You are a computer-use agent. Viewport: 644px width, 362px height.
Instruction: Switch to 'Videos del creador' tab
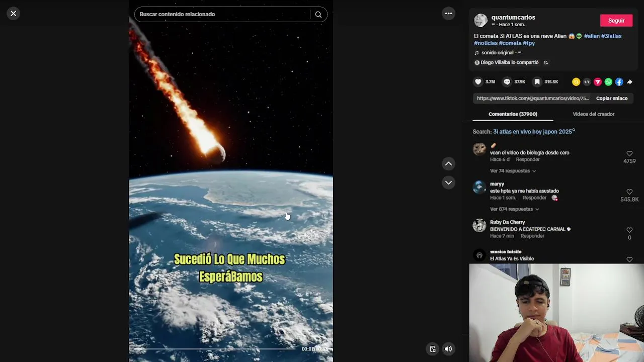click(593, 114)
